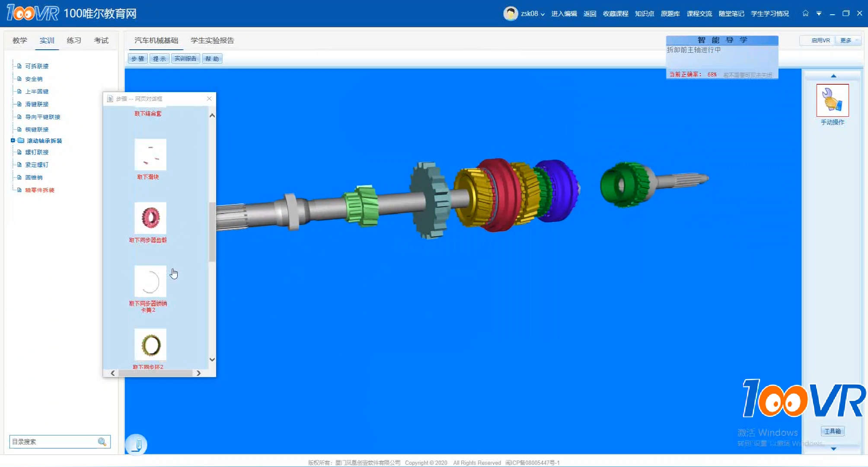
Task: Close the steps dialog window
Action: [x=209, y=99]
